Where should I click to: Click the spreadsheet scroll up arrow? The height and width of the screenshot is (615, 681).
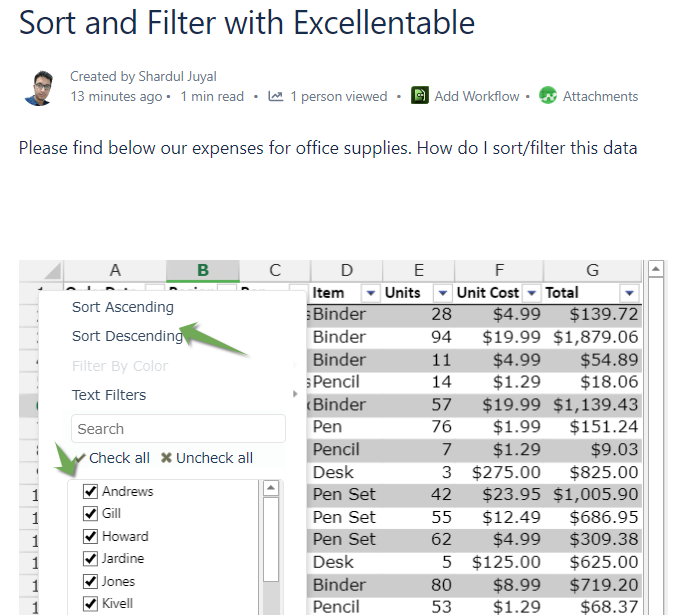coord(656,269)
